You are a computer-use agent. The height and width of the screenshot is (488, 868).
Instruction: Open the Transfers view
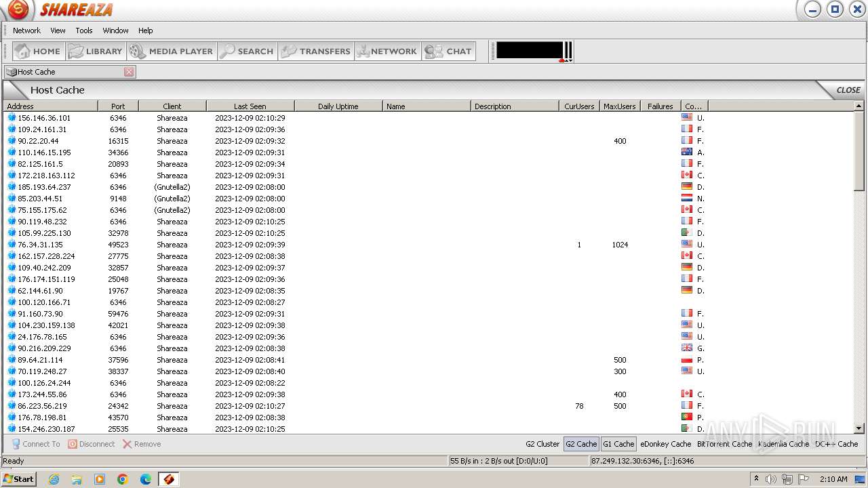pos(316,52)
